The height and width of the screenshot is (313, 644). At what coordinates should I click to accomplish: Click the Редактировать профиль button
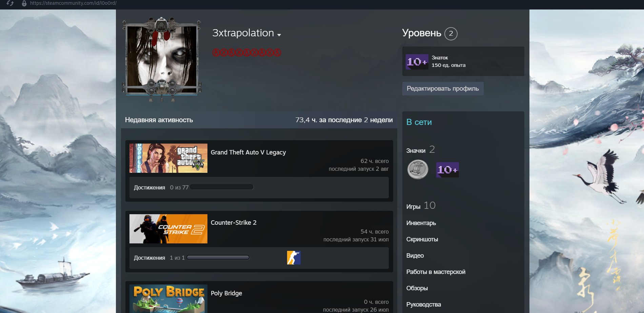click(443, 89)
